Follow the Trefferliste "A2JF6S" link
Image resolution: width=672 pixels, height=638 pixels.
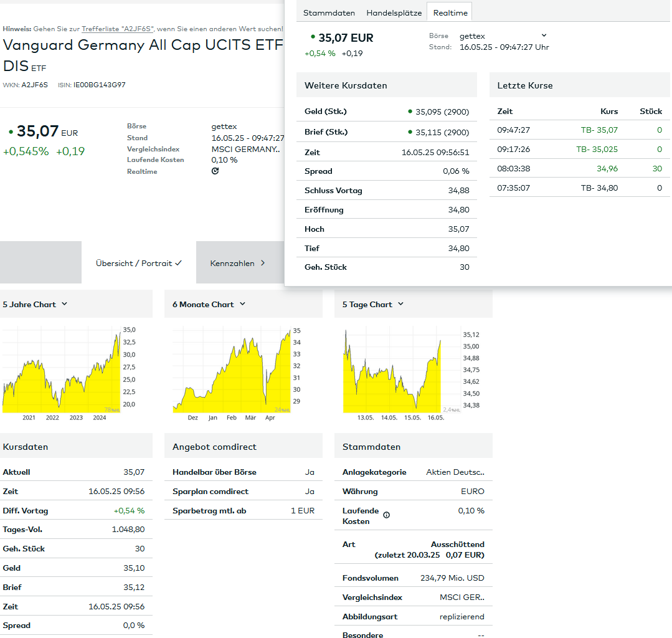point(118,29)
